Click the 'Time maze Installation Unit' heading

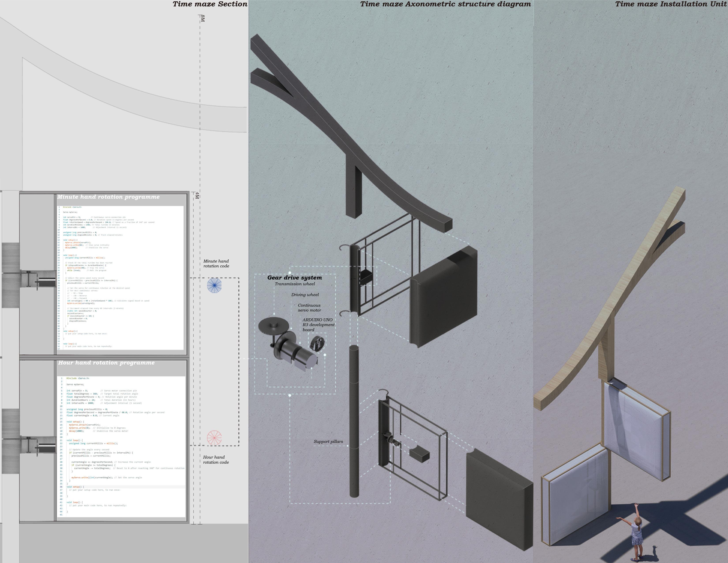pos(671,4)
